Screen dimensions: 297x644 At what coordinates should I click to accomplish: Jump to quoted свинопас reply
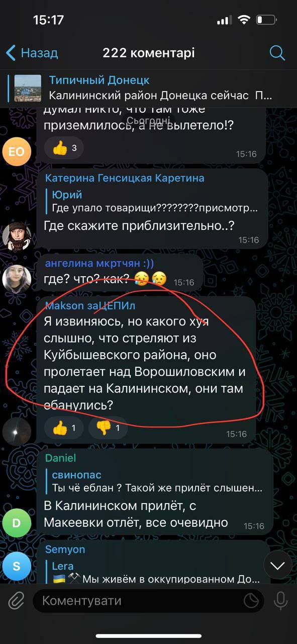157,481
